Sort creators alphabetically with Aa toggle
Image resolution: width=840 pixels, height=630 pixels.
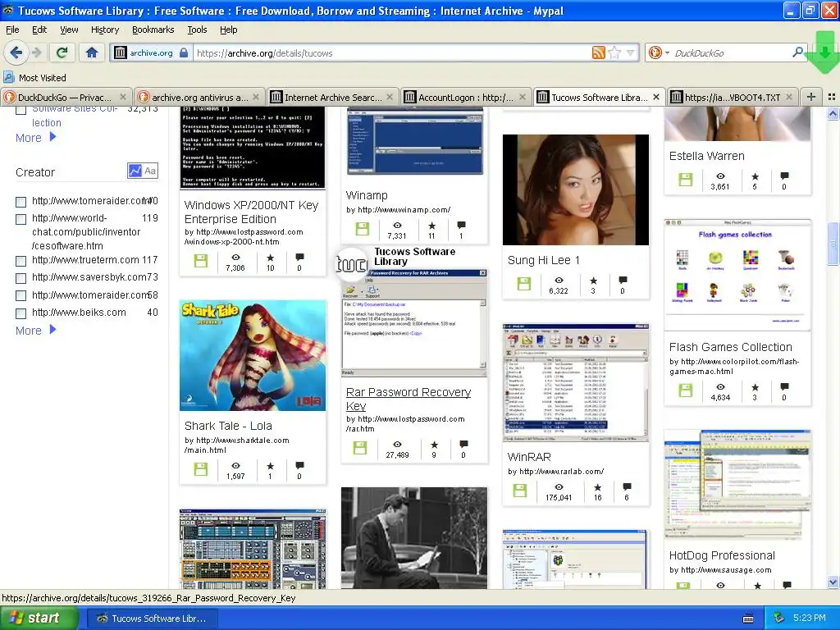pos(151,171)
